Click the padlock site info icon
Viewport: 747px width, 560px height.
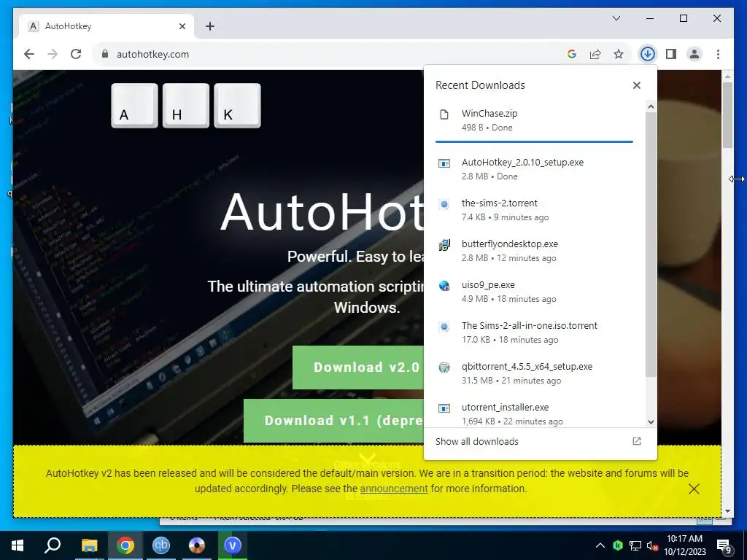click(x=105, y=54)
